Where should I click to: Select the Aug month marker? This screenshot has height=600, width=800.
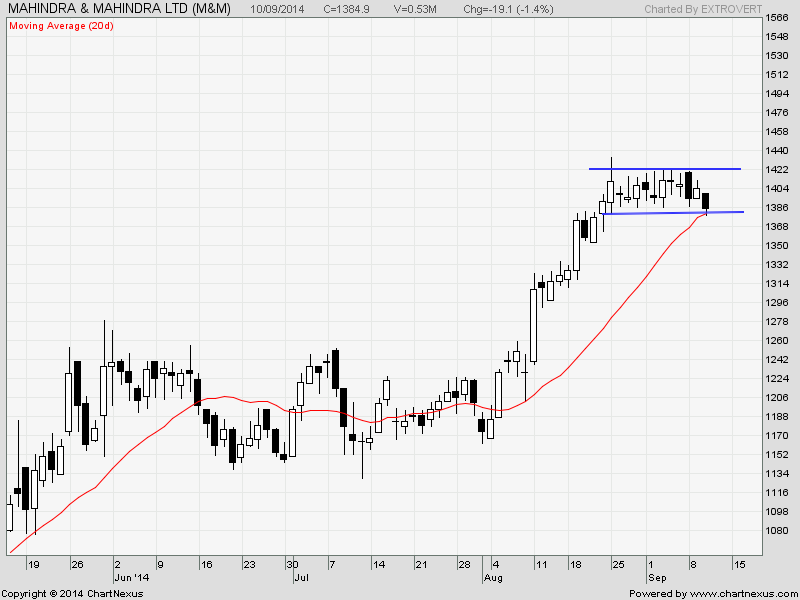point(493,577)
